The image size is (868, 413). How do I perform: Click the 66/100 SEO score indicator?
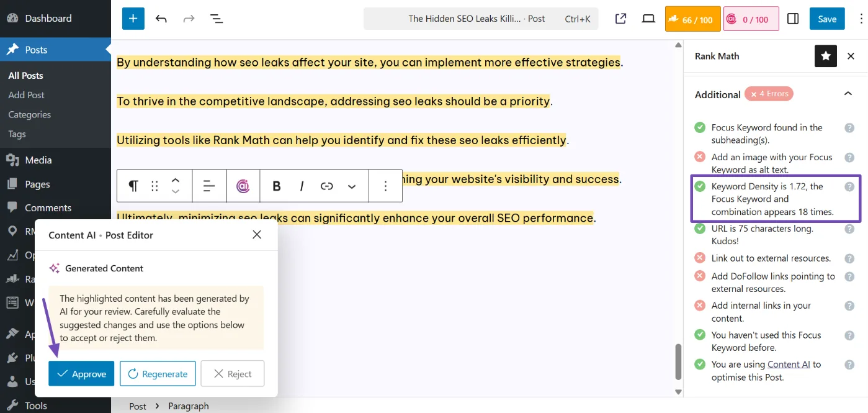pyautogui.click(x=692, y=19)
